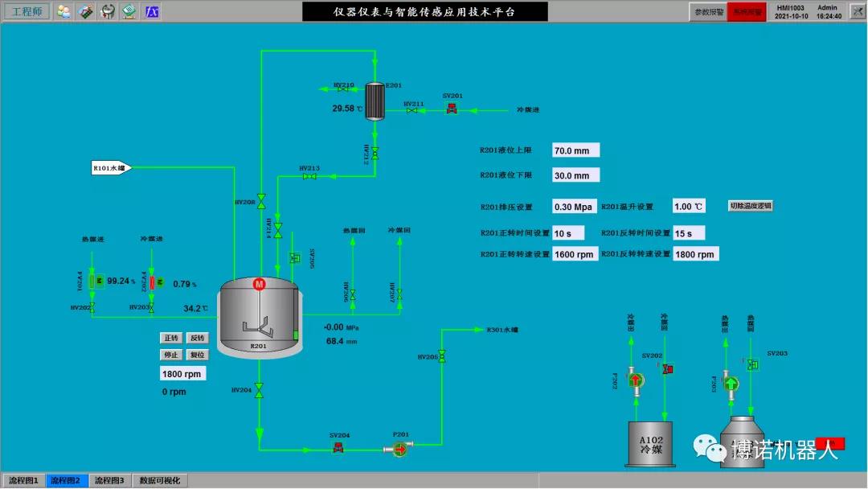Toggle solenoid valve SV204
Image resolution: width=868 pixels, height=489 pixels.
pyautogui.click(x=338, y=447)
